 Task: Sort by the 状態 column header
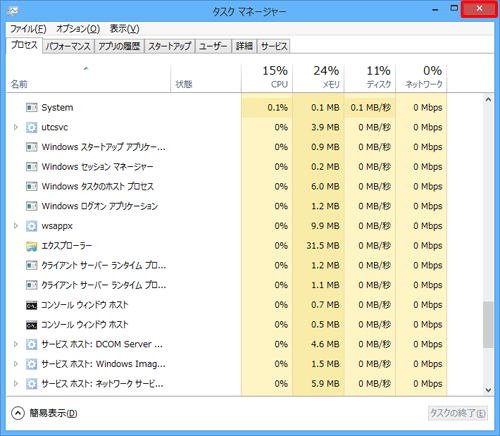tap(206, 78)
